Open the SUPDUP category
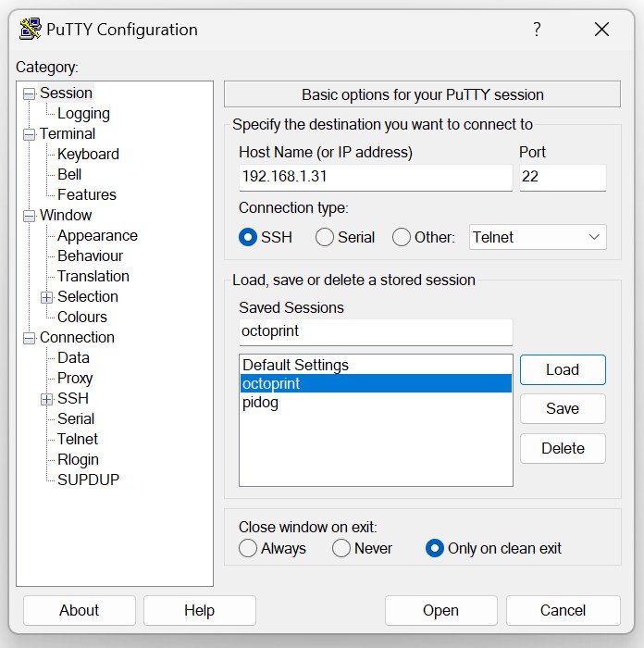 pos(88,480)
